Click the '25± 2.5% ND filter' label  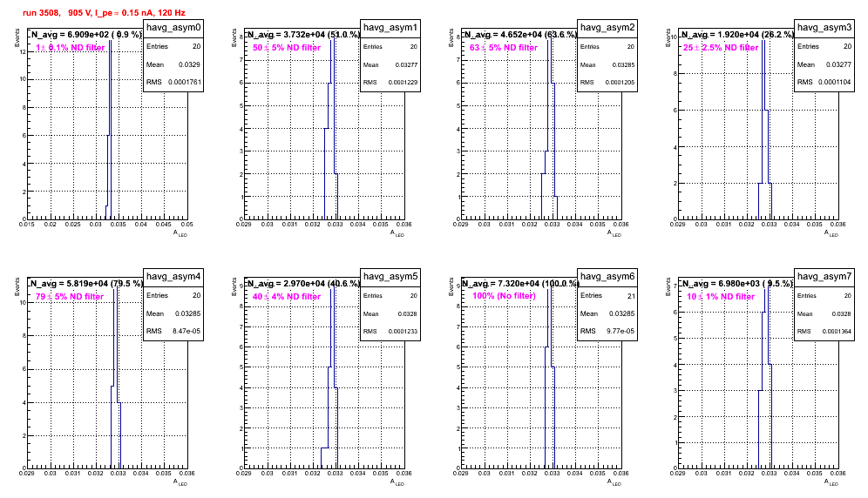pos(721,48)
